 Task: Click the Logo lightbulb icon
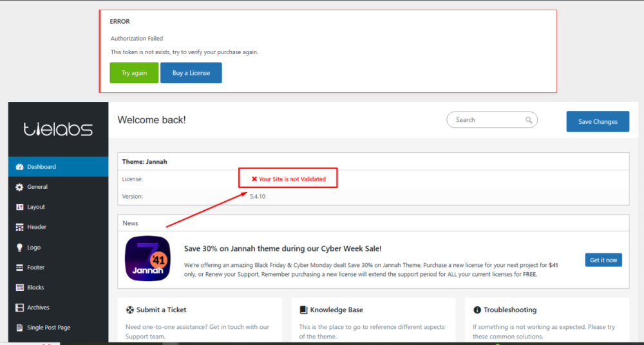pos(19,248)
